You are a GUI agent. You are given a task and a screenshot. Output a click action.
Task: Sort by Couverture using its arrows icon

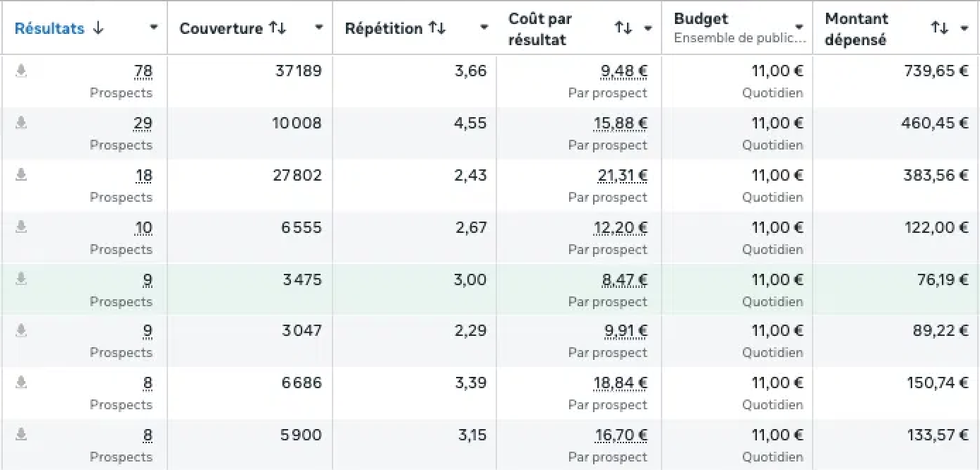[277, 28]
